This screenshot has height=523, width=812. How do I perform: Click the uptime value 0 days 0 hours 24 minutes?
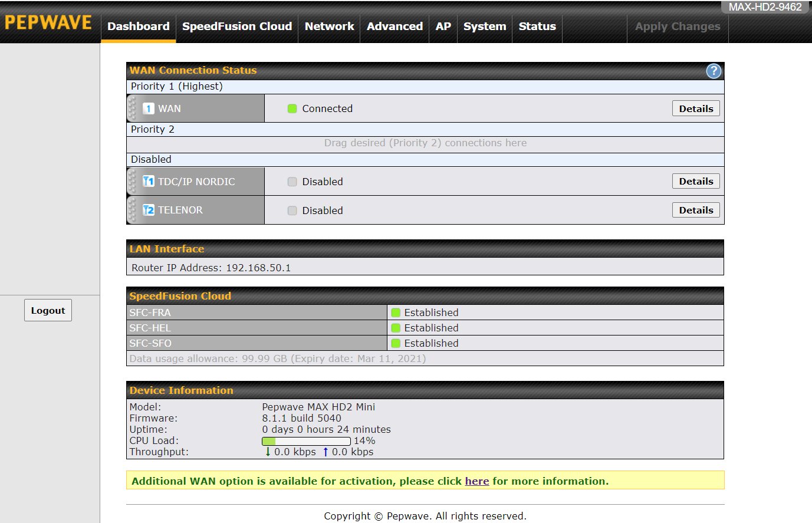pyautogui.click(x=326, y=429)
